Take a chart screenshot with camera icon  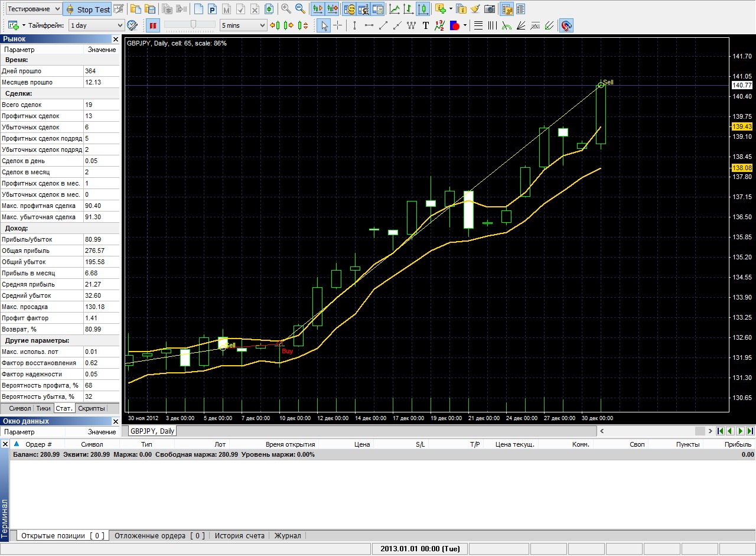pyautogui.click(x=490, y=9)
